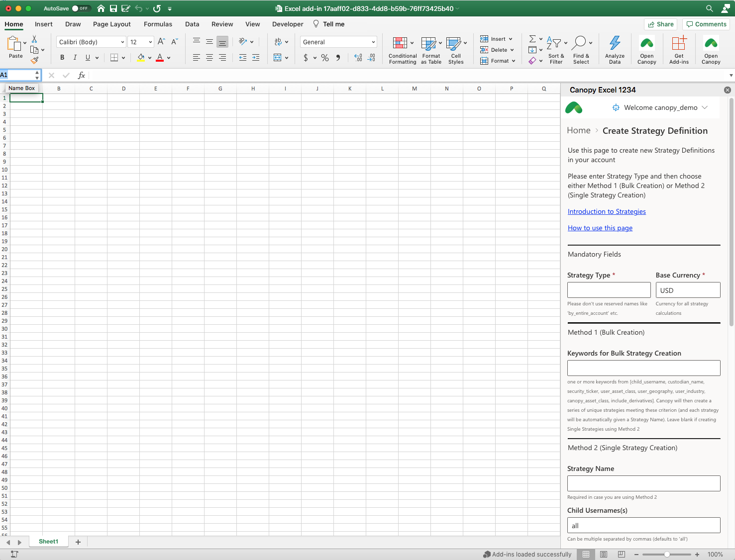The height and width of the screenshot is (560, 735).
Task: Open the Formulas ribbon tab
Action: tap(158, 24)
